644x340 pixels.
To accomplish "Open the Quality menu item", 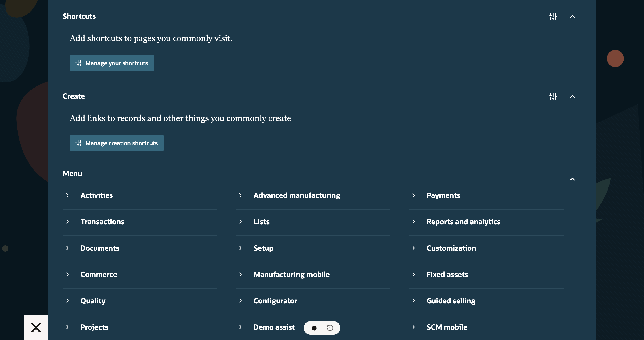I will click(x=93, y=301).
